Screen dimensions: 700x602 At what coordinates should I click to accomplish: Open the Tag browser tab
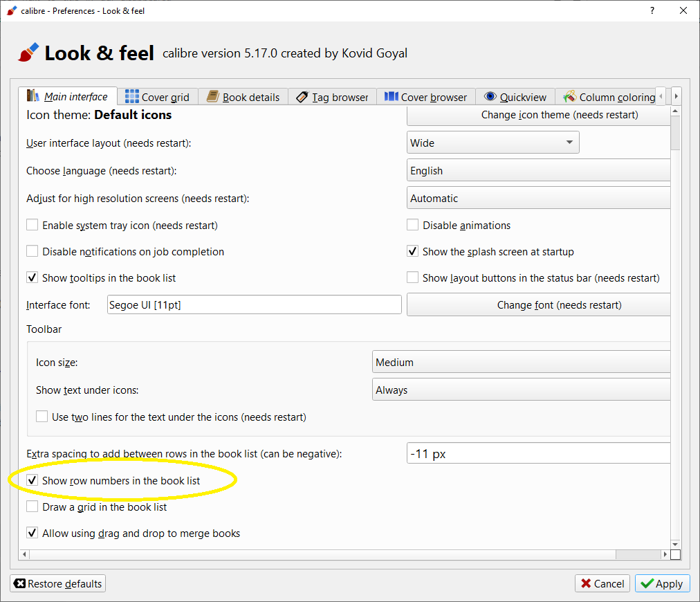[332, 97]
